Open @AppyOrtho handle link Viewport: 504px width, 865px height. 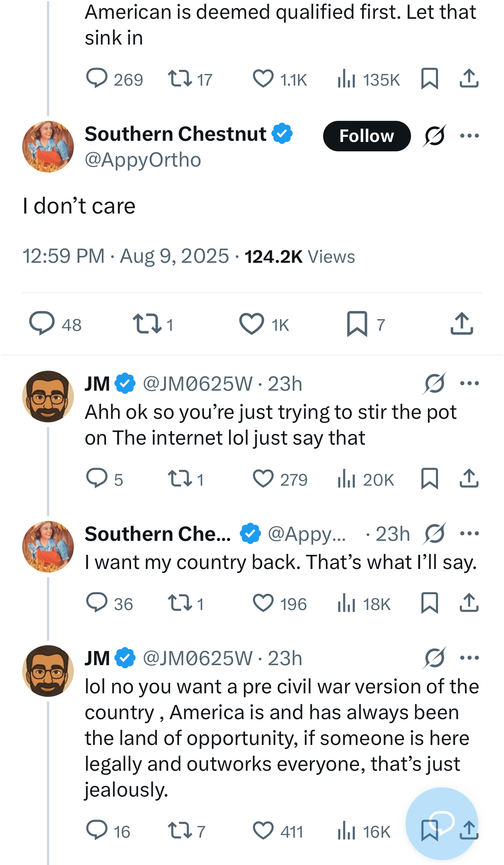click(x=143, y=160)
